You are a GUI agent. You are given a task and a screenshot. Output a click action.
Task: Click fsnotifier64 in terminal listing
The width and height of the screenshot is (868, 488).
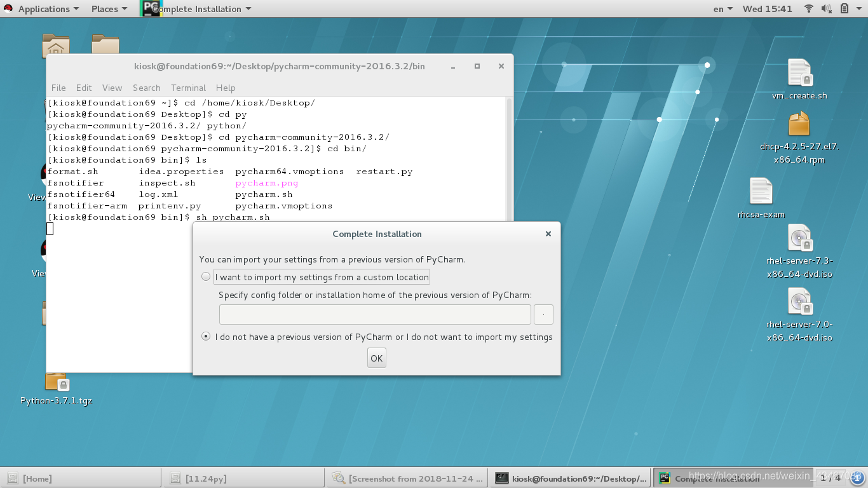tap(81, 194)
